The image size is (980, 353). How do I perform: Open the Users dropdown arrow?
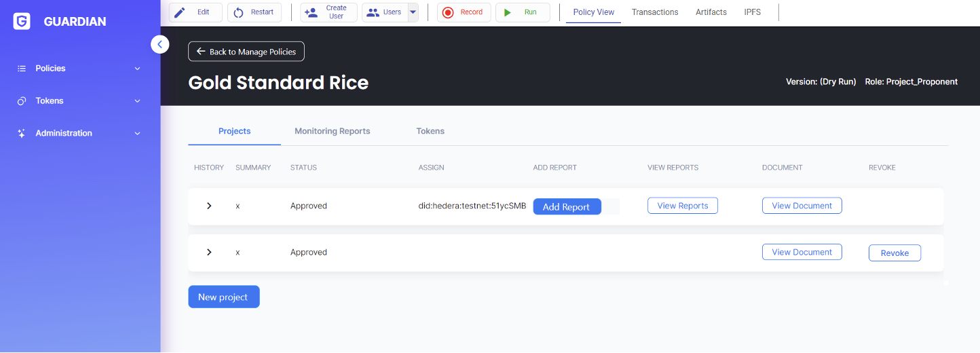[413, 12]
